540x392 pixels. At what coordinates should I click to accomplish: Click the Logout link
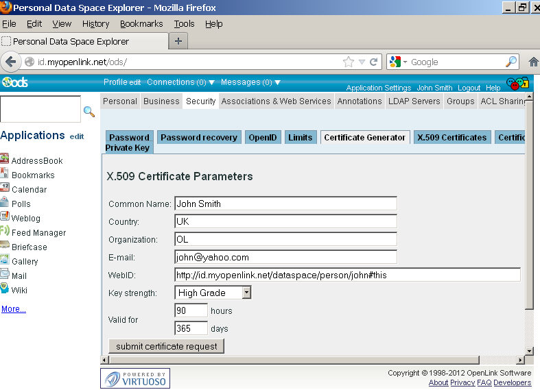pyautogui.click(x=469, y=88)
